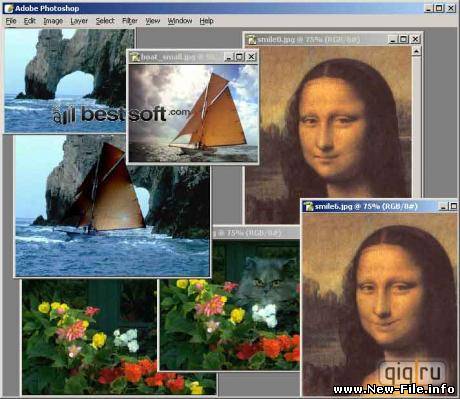The width and height of the screenshot is (460, 399).
Task: Minimize the main Adobe Photoshop window
Action: click(x=429, y=8)
